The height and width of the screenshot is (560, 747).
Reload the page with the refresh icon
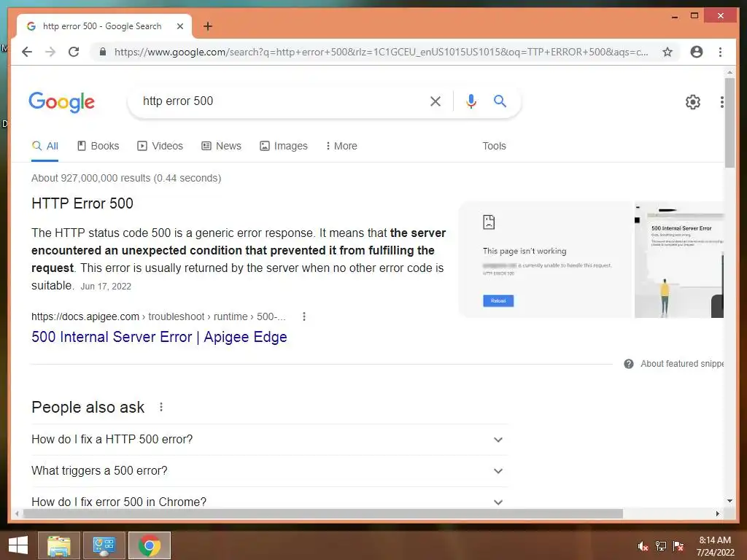74,52
